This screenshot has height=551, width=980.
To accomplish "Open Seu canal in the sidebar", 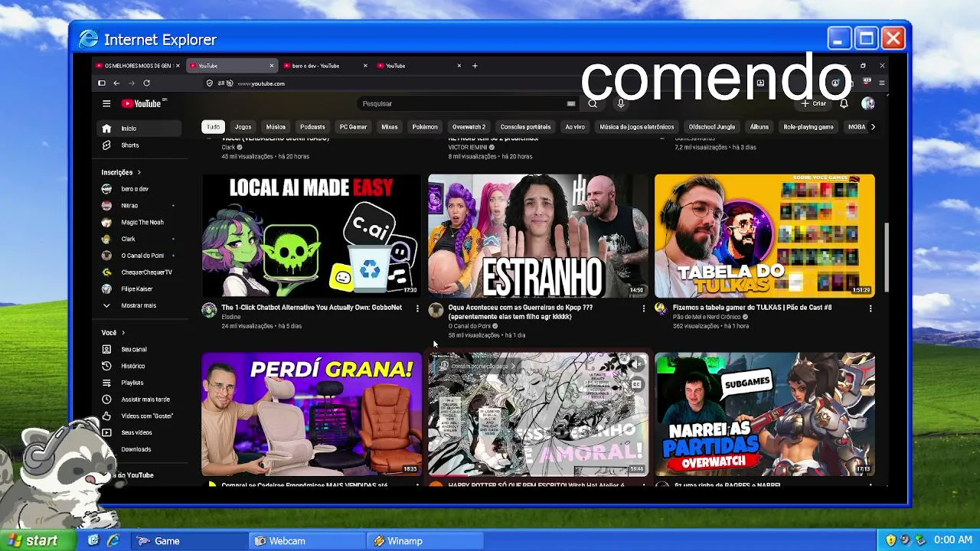I will [x=139, y=349].
